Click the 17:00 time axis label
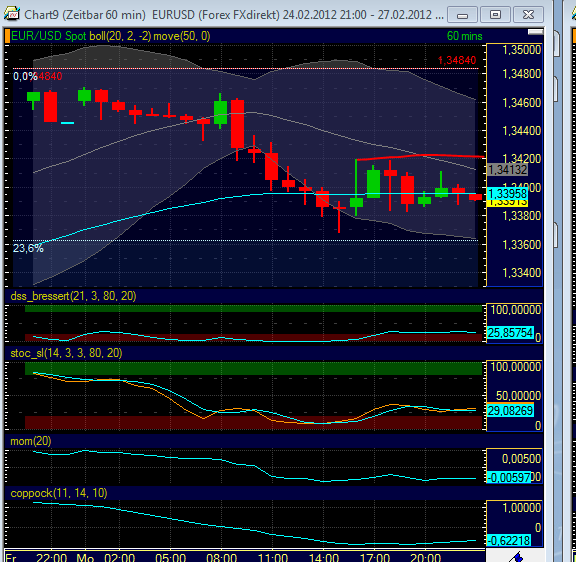 (374, 557)
